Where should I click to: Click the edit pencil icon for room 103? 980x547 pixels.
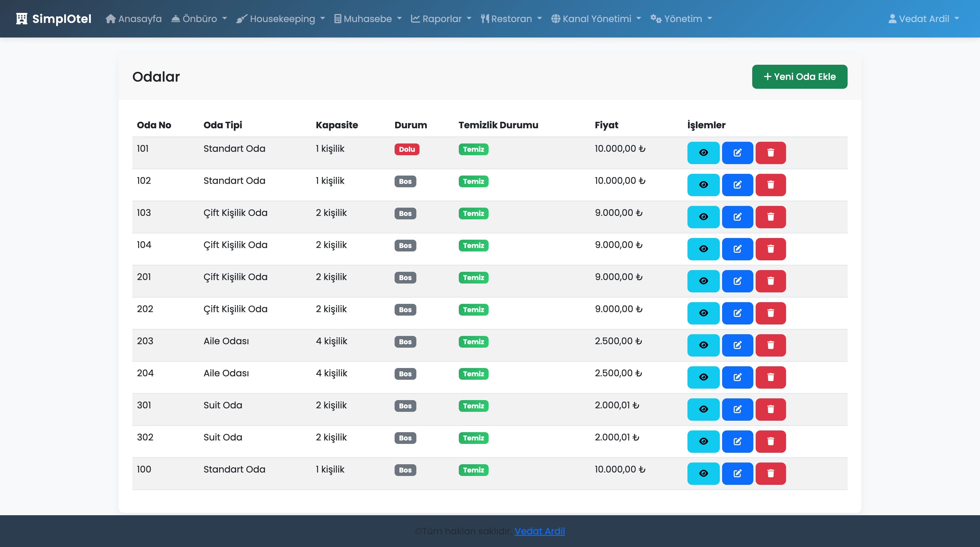pyautogui.click(x=737, y=217)
